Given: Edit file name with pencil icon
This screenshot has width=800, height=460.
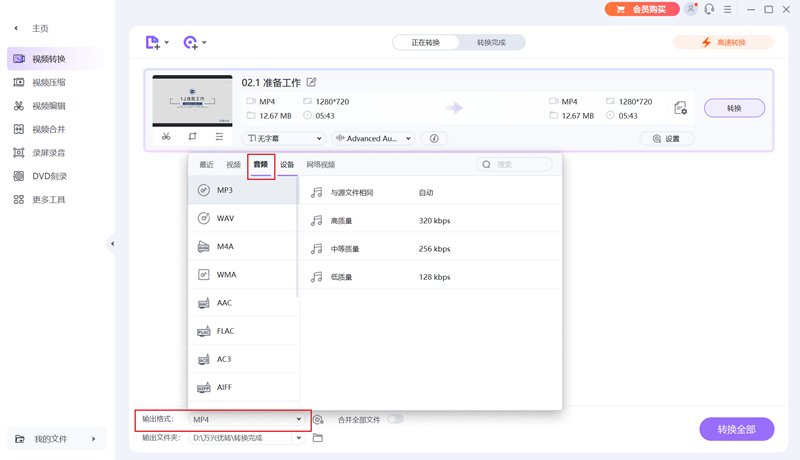Looking at the screenshot, I should (311, 82).
